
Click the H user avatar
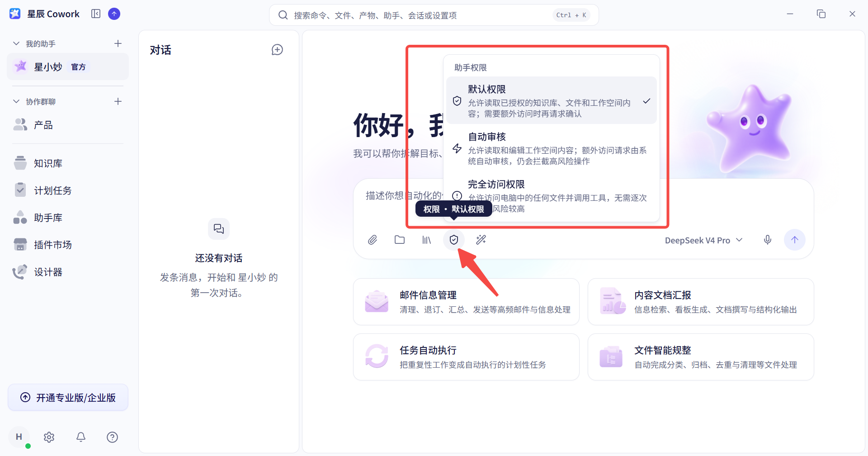tap(19, 437)
